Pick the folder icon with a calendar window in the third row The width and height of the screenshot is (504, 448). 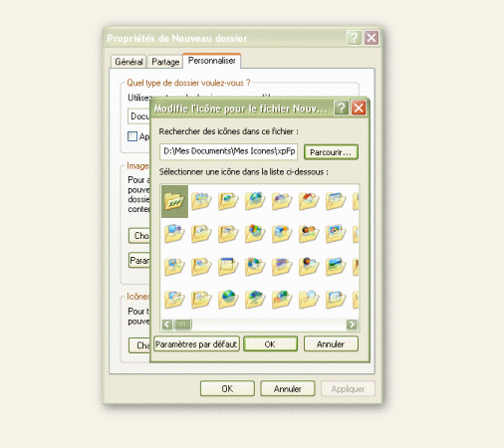(228, 267)
